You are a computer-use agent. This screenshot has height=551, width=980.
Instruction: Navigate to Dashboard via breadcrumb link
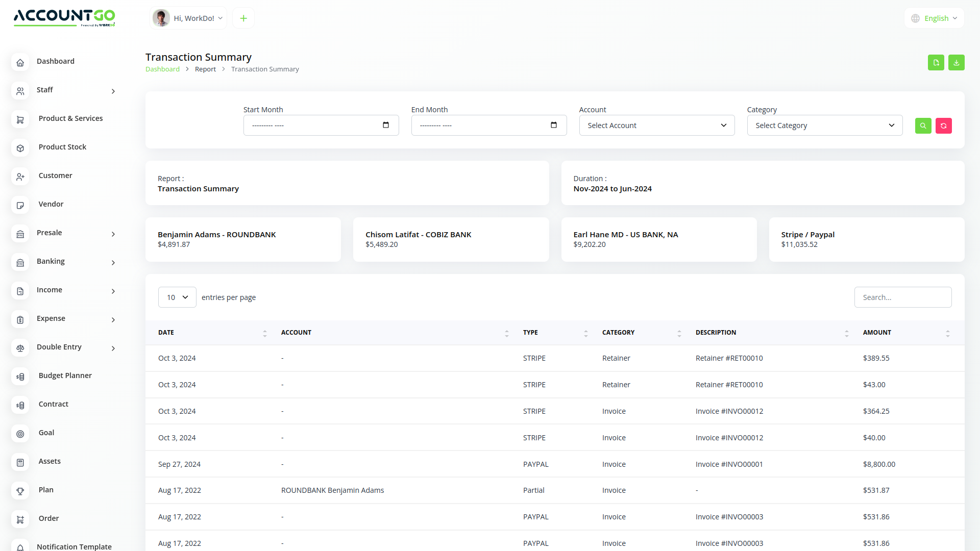coord(162,69)
